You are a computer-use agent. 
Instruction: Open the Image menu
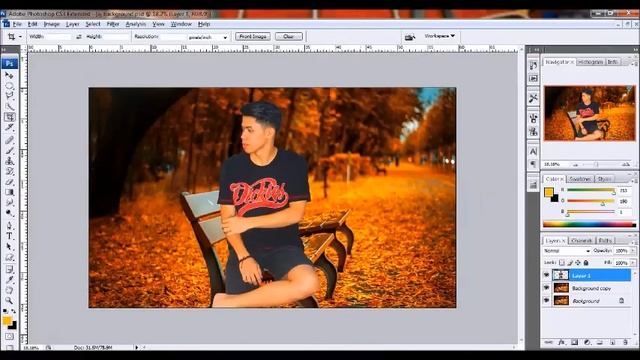coord(51,24)
